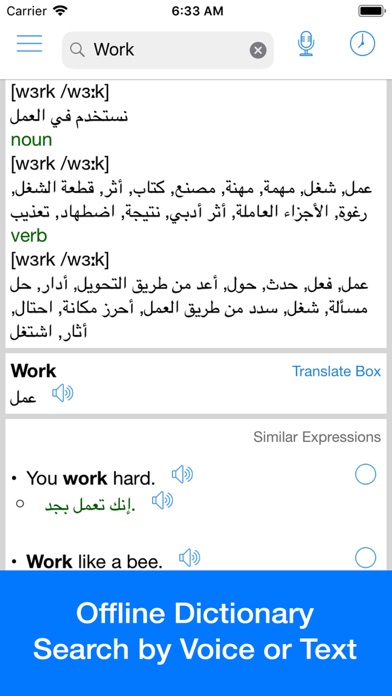The image size is (392, 696).
Task: Tap the microphone voice search icon
Action: tap(306, 44)
